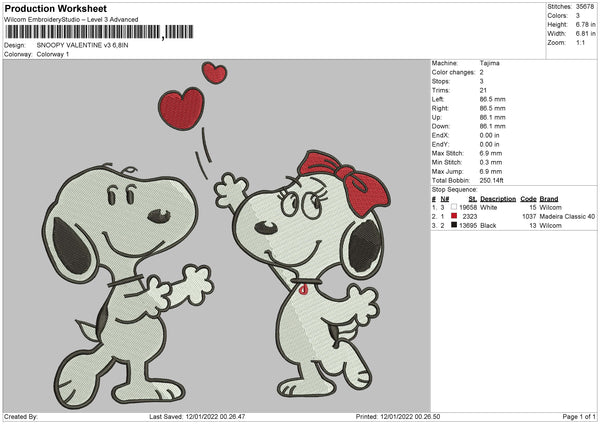The height and width of the screenshot is (424, 600).
Task: Click the 'Stop Sequence:' heading
Action: tap(455, 190)
